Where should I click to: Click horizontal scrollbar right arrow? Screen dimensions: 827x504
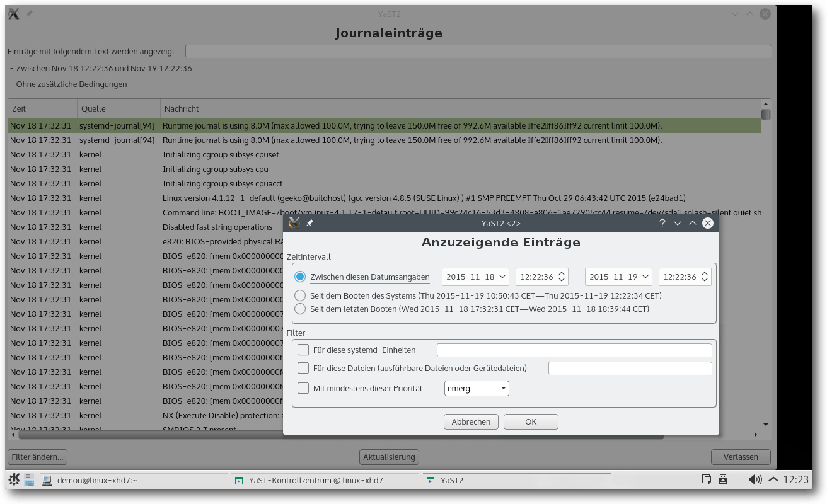[756, 435]
